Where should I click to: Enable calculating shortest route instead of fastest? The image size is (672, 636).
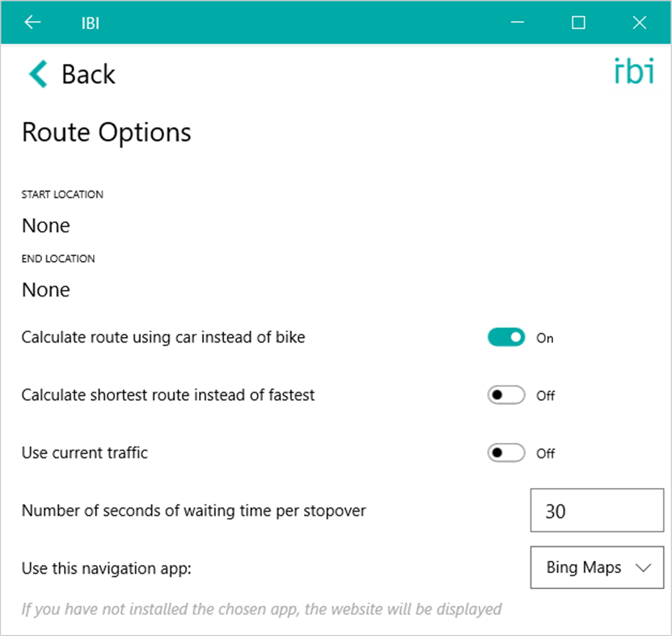[505, 395]
